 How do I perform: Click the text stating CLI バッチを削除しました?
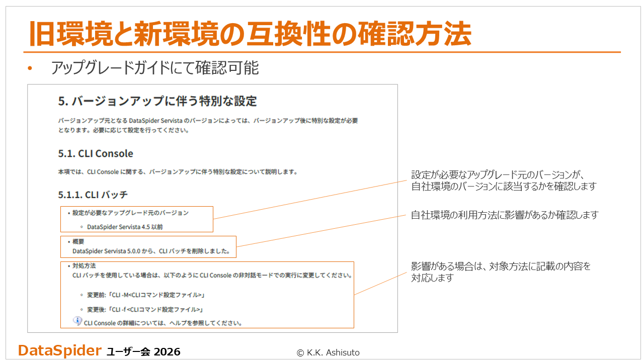[x=151, y=250]
